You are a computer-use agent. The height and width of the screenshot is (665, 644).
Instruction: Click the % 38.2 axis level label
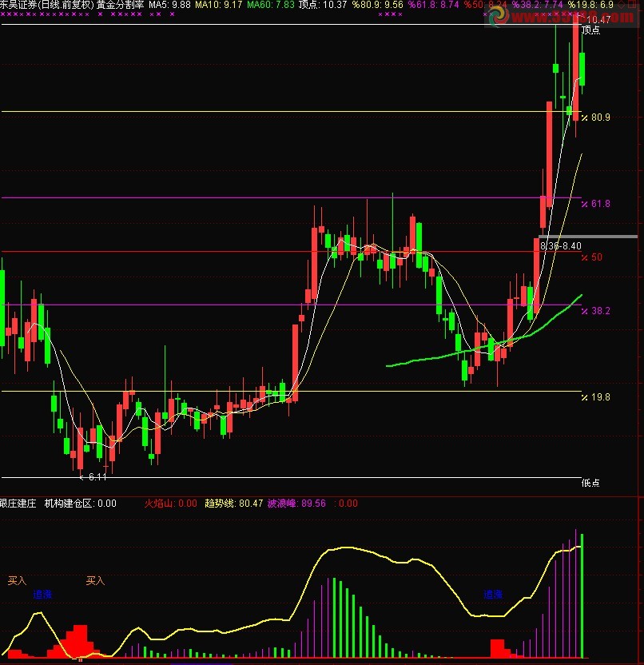point(596,311)
